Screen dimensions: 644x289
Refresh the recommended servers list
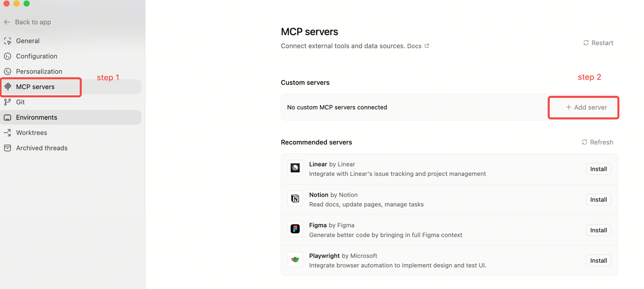[x=597, y=142]
